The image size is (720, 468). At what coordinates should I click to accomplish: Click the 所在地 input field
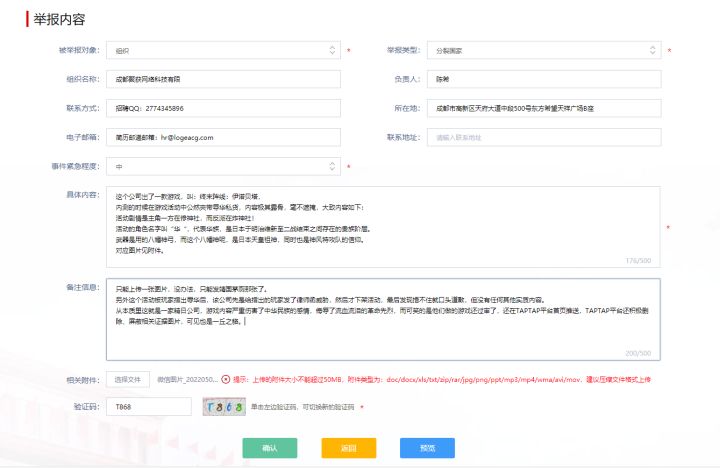[x=544, y=108]
